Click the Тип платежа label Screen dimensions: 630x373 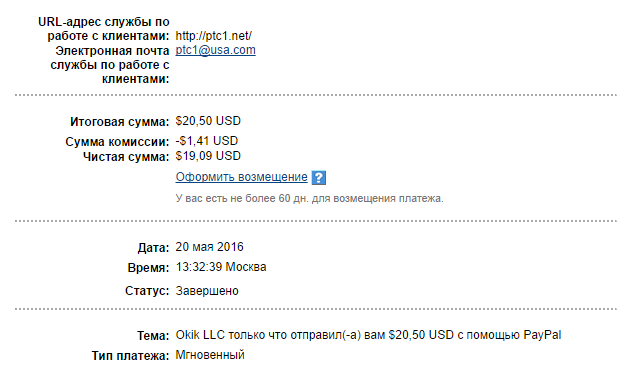(131, 356)
